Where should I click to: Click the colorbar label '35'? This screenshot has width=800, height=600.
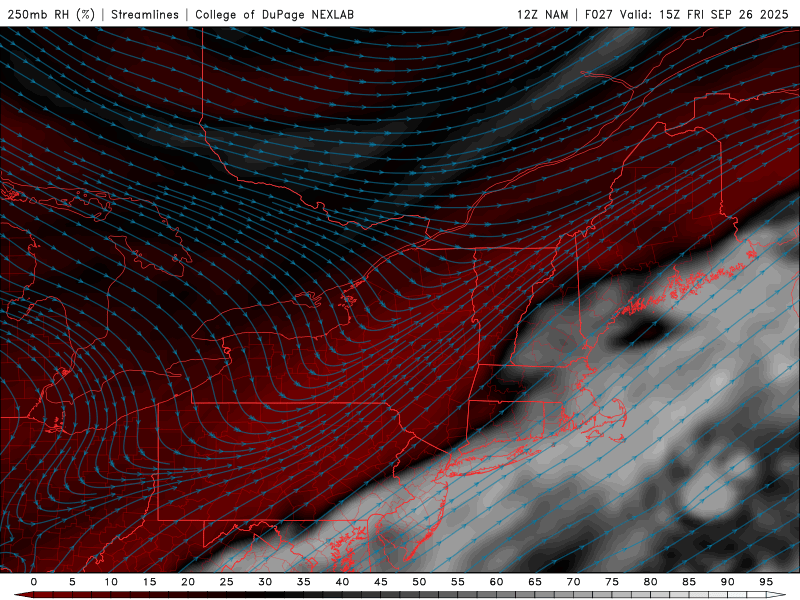pyautogui.click(x=304, y=582)
